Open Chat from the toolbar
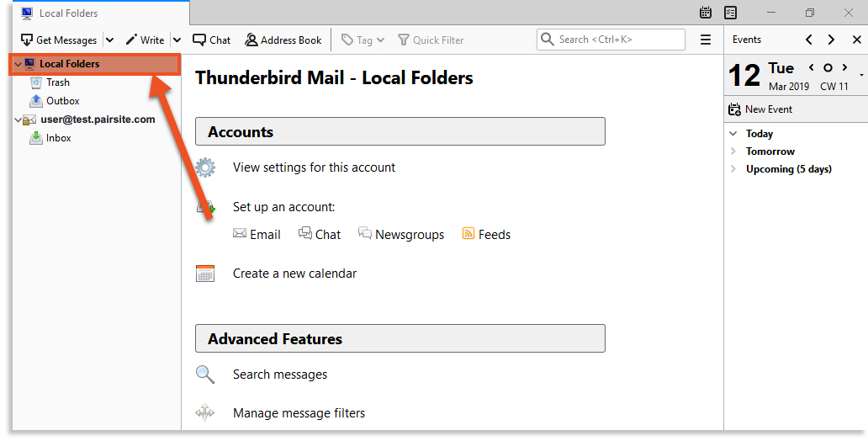 (211, 40)
